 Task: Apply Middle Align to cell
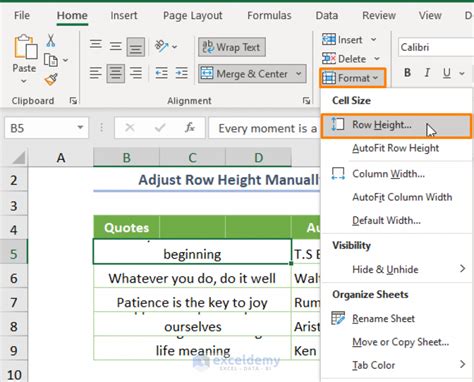116,46
